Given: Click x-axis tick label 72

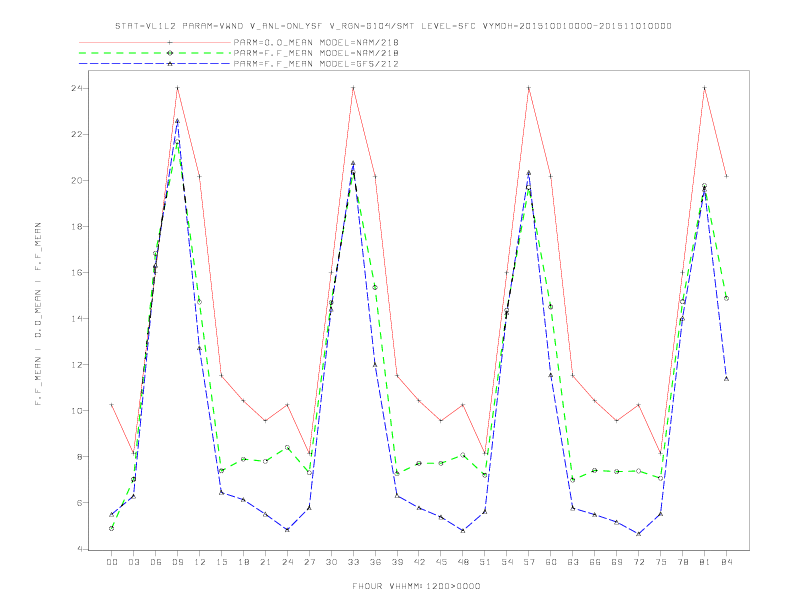Looking at the screenshot, I should click(638, 562).
